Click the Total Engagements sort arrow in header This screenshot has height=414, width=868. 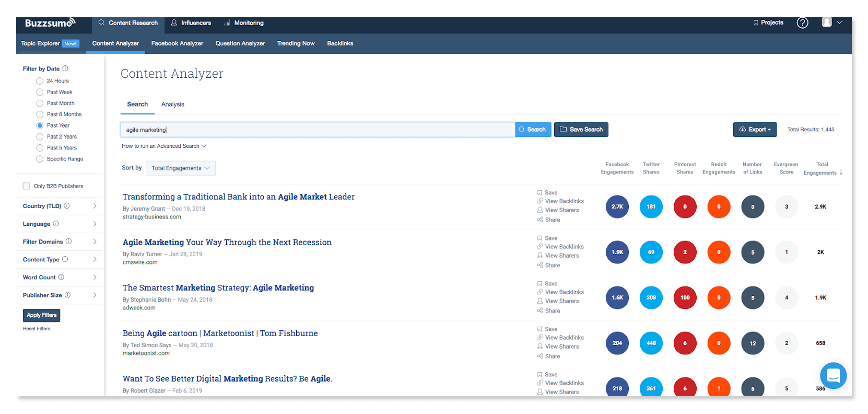pyautogui.click(x=841, y=172)
